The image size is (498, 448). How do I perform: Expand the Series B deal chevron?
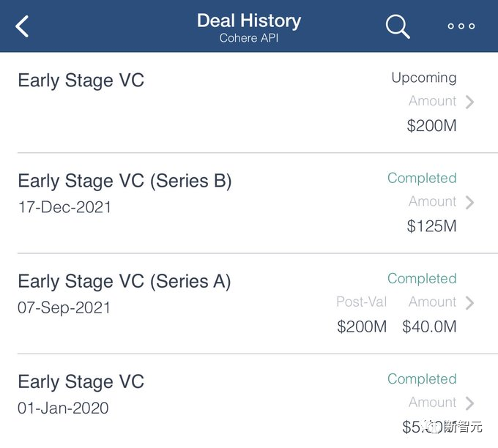[x=470, y=202]
